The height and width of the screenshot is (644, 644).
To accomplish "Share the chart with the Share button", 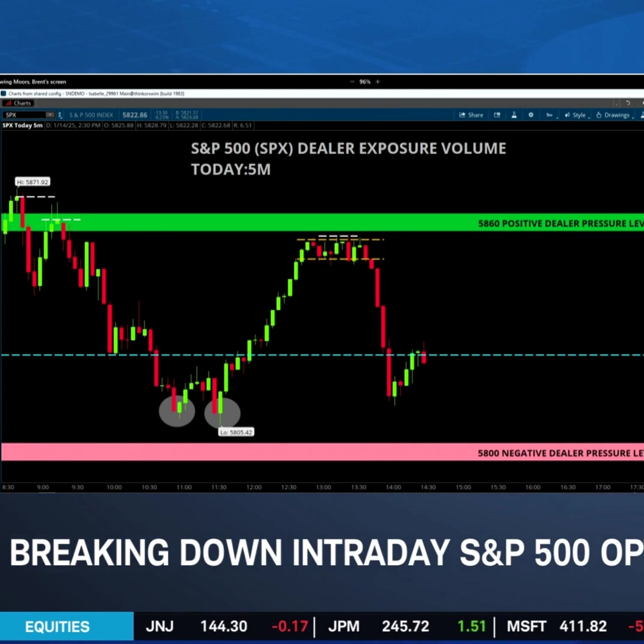I will (x=471, y=115).
